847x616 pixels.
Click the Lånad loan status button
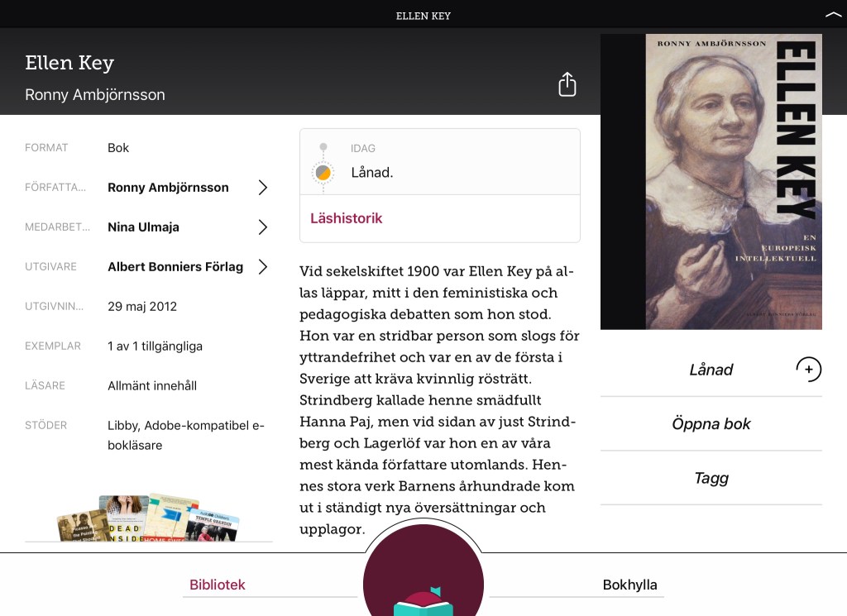point(711,370)
